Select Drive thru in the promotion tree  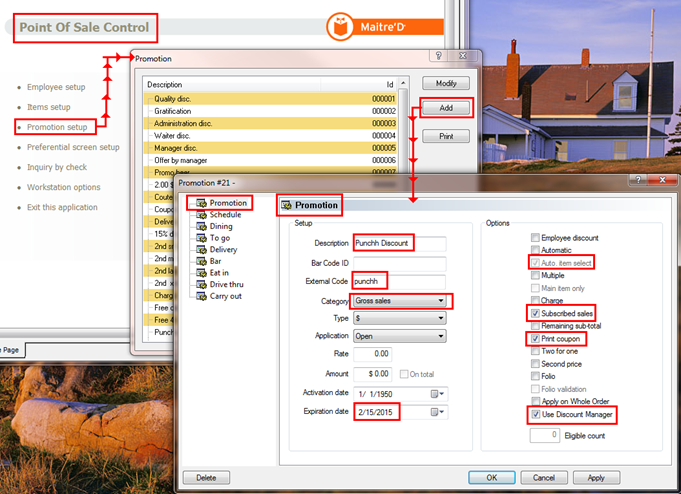(x=226, y=285)
